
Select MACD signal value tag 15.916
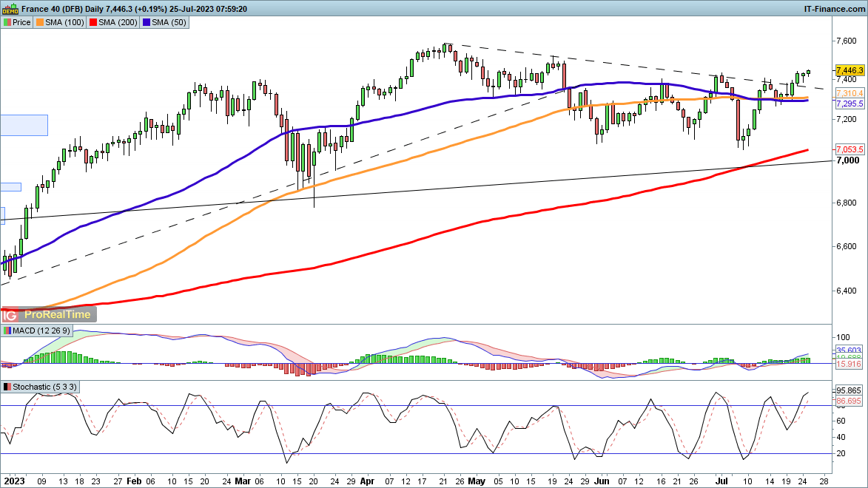(x=849, y=364)
